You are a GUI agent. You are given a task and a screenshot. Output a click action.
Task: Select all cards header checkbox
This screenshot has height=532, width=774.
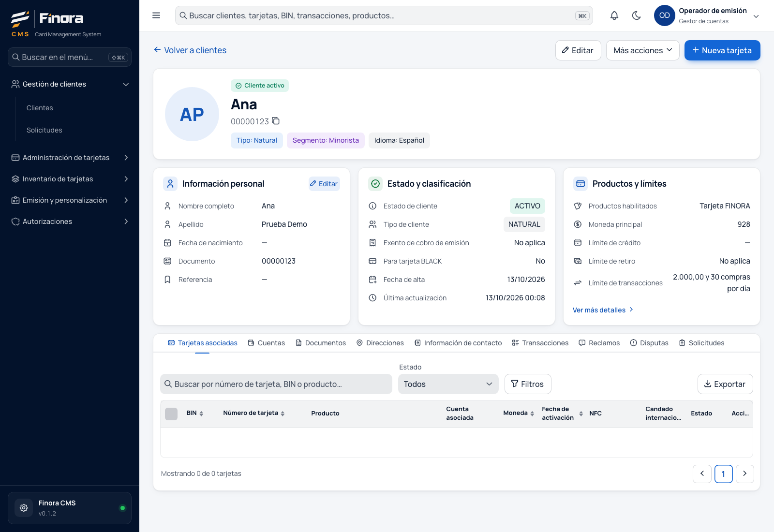[171, 414]
